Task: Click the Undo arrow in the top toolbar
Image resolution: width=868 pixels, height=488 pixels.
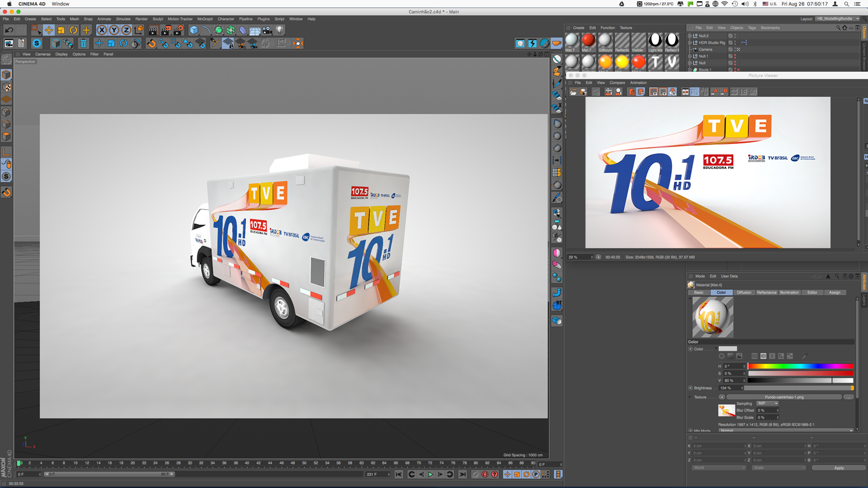Action: click(x=9, y=30)
